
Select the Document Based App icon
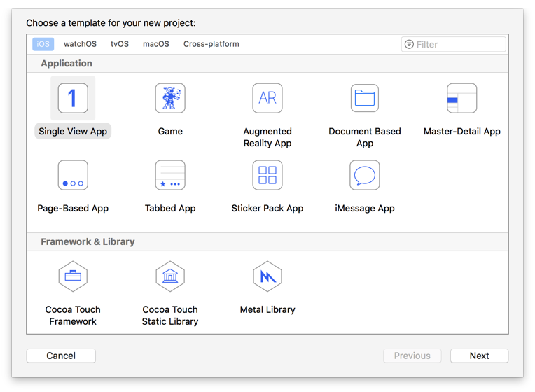365,98
